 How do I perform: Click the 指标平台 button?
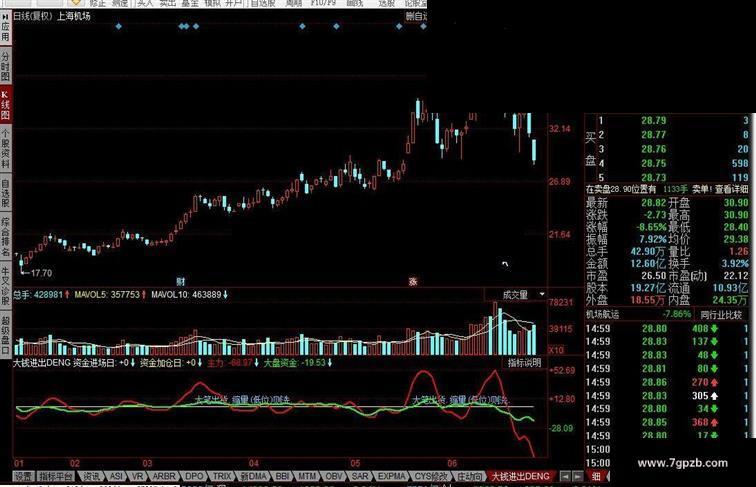[x=56, y=476]
